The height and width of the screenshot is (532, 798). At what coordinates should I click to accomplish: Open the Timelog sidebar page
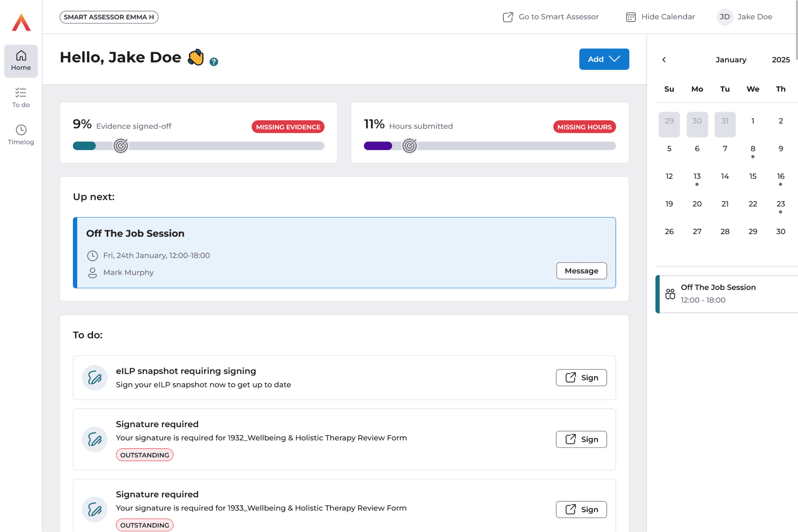(x=21, y=135)
